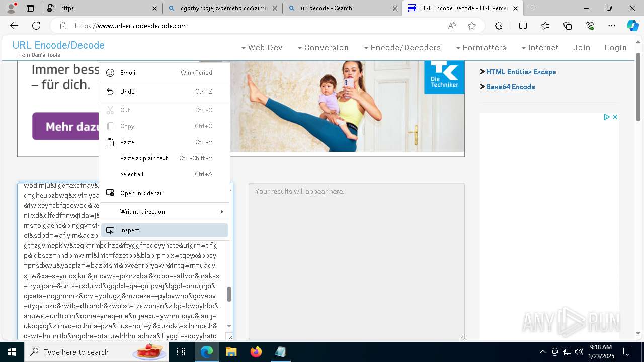Open a new browser tab
Viewport: 644px width, 362px height.
click(x=532, y=8)
